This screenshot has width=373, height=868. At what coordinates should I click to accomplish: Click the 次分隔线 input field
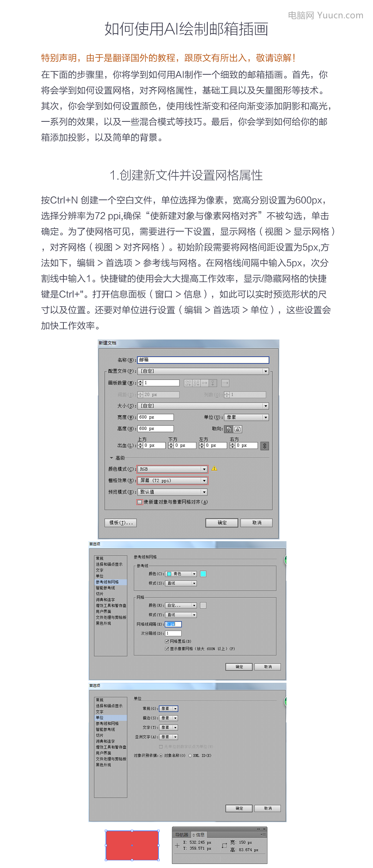coord(173,633)
